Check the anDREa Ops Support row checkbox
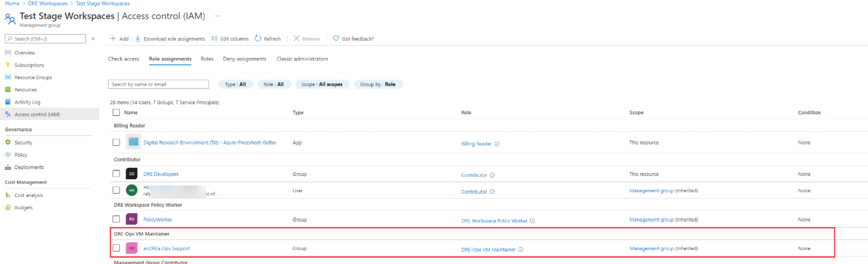Screen dimensions: 868x264 (x=116, y=248)
